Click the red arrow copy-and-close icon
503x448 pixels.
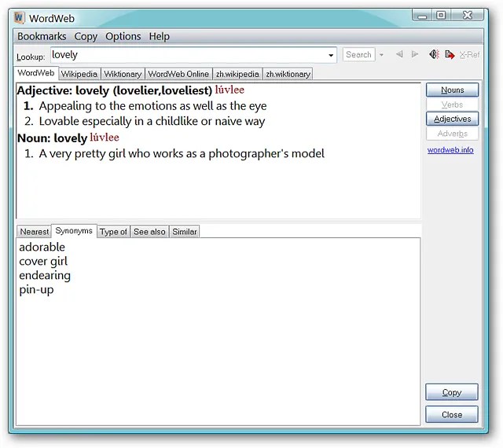click(450, 54)
